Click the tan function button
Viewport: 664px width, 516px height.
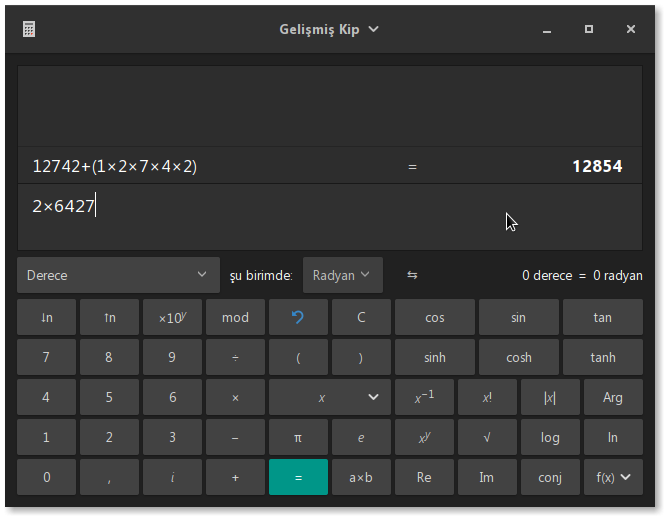tap(603, 317)
